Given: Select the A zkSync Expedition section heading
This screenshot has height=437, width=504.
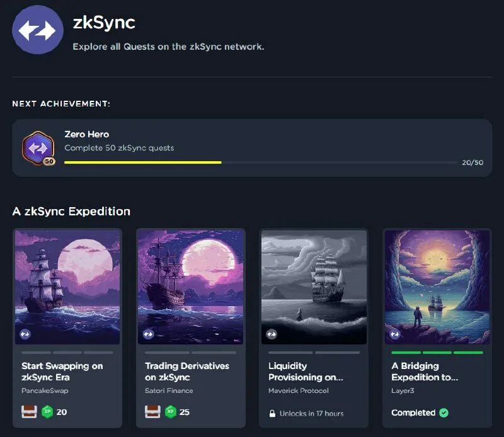Looking at the screenshot, I should [71, 212].
